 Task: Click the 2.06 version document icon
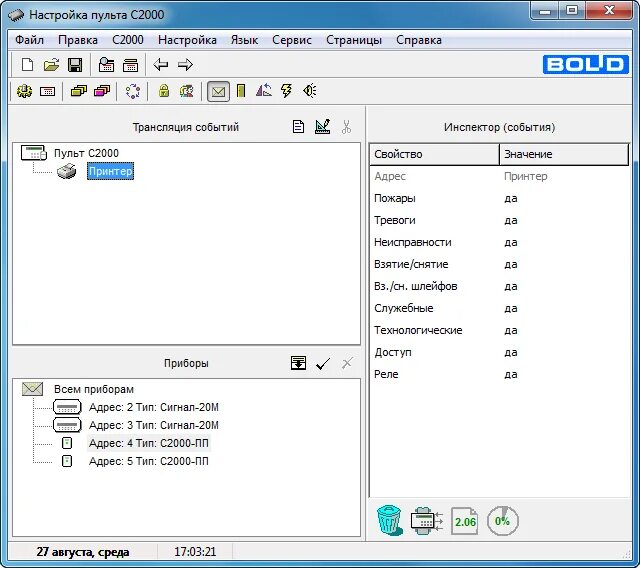[464, 521]
